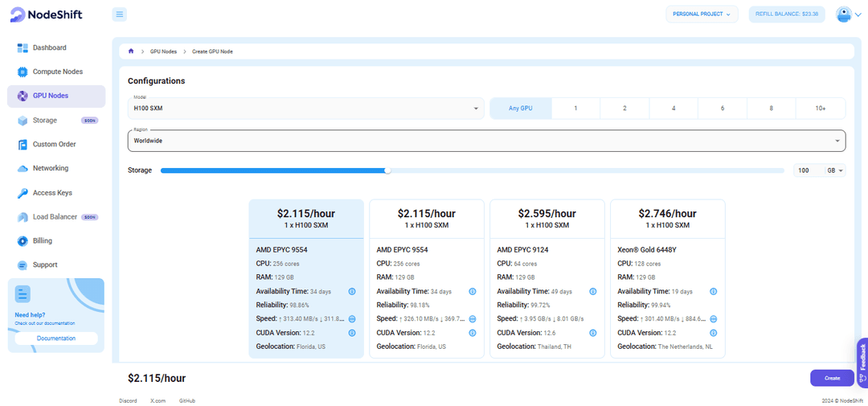Viewport: 868px width, 406px height.
Task: Open Dashboard from the sidebar
Action: click(56, 47)
